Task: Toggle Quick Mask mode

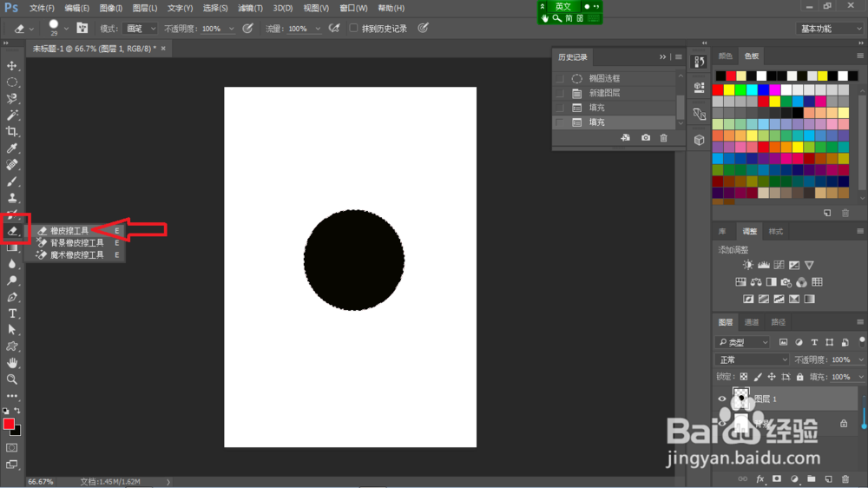Action: (x=11, y=447)
